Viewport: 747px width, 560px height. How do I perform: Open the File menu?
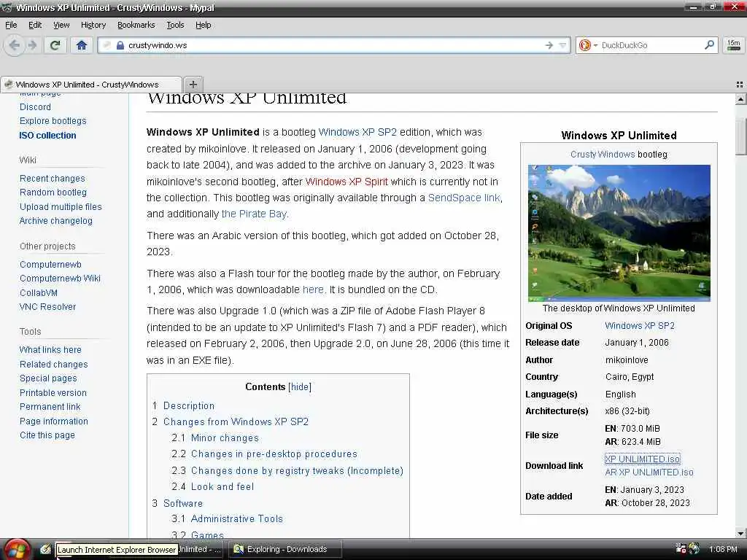[x=11, y=25]
